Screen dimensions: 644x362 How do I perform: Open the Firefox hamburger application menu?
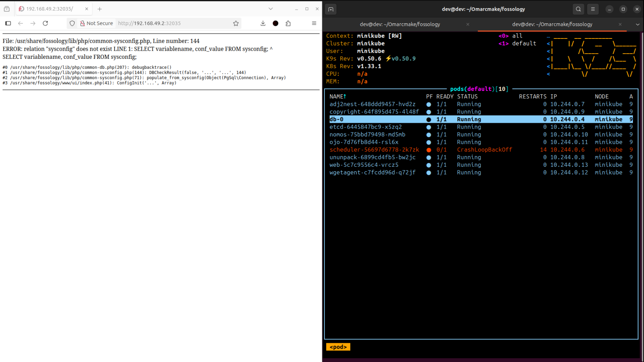click(x=314, y=23)
